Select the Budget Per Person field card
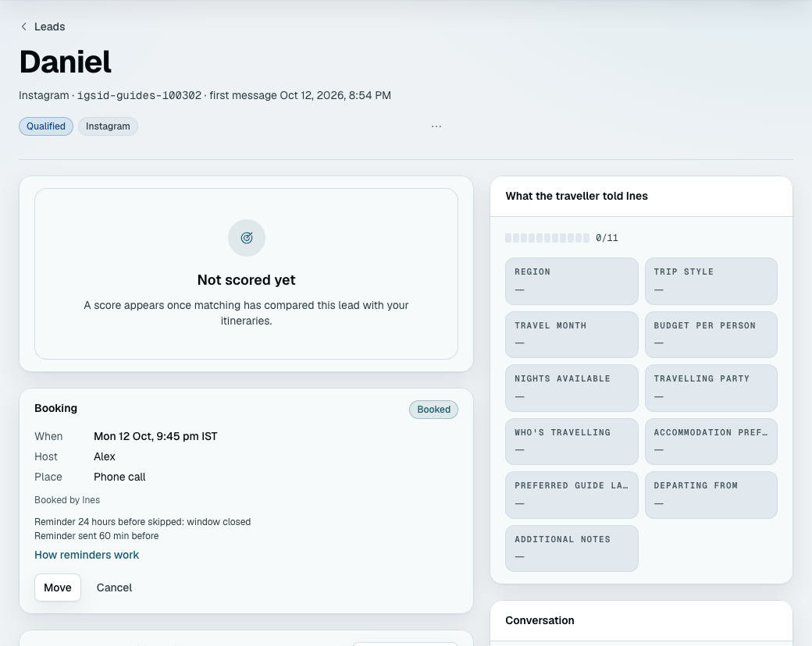812x646 pixels. (711, 335)
